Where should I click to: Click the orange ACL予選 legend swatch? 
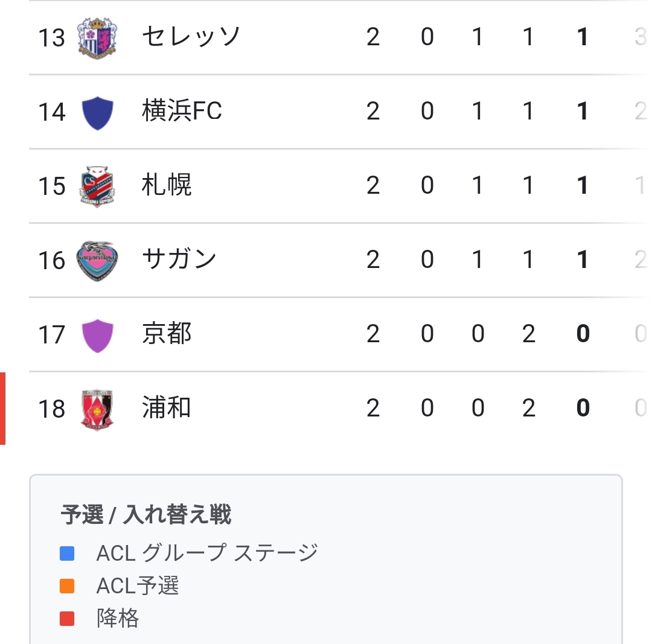pos(67,586)
